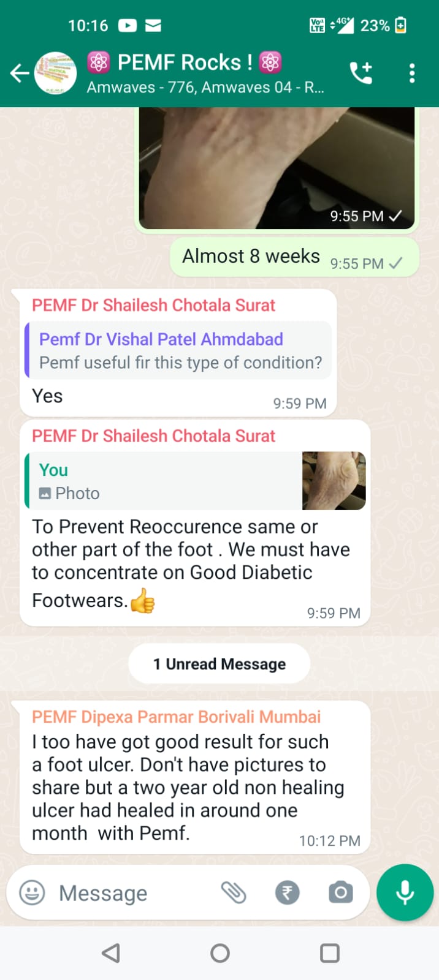Image resolution: width=439 pixels, height=980 pixels.
Task: Tap the back arrow in chat header
Action: (20, 73)
